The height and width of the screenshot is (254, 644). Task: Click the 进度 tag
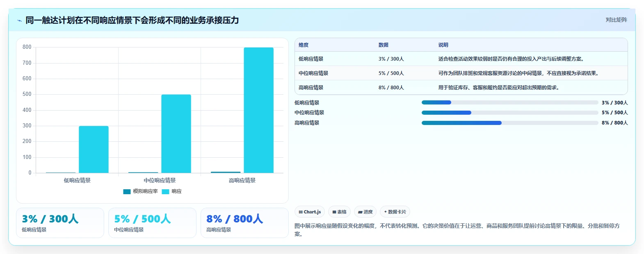click(x=365, y=212)
